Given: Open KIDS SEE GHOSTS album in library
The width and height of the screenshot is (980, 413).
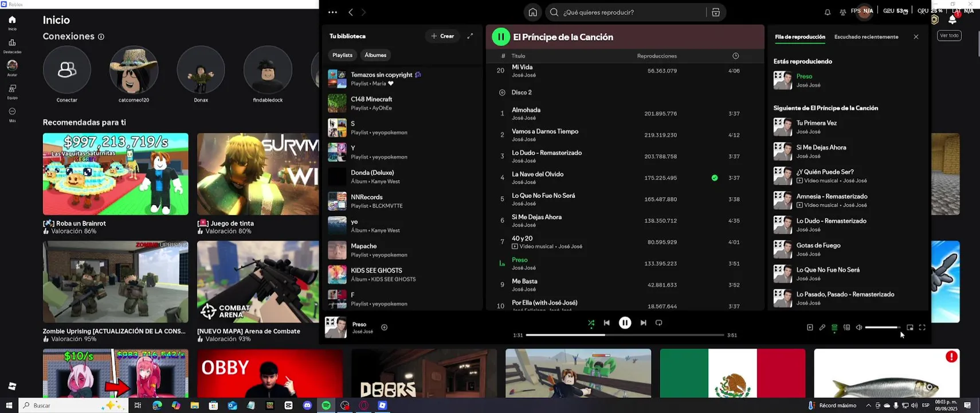Looking at the screenshot, I should [401, 275].
